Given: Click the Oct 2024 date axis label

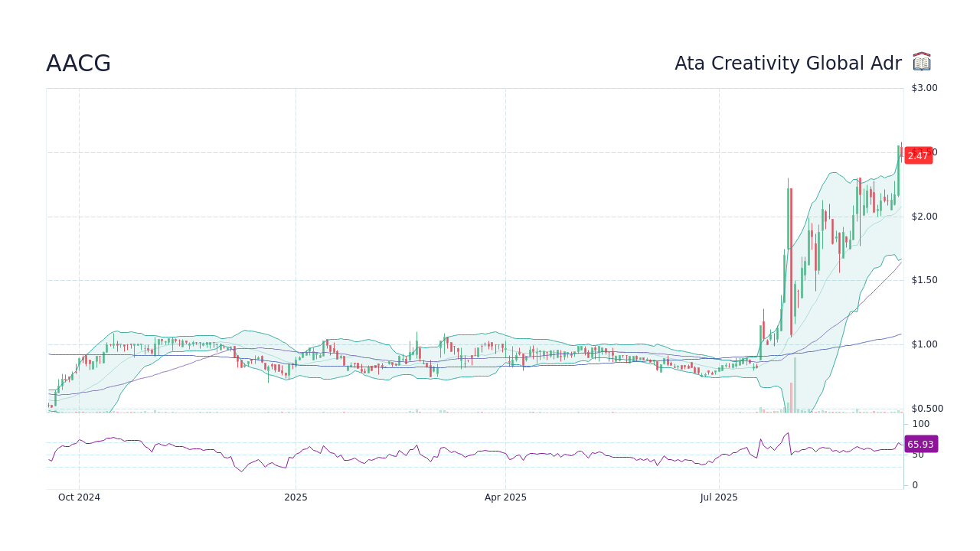Looking at the screenshot, I should (x=79, y=497).
